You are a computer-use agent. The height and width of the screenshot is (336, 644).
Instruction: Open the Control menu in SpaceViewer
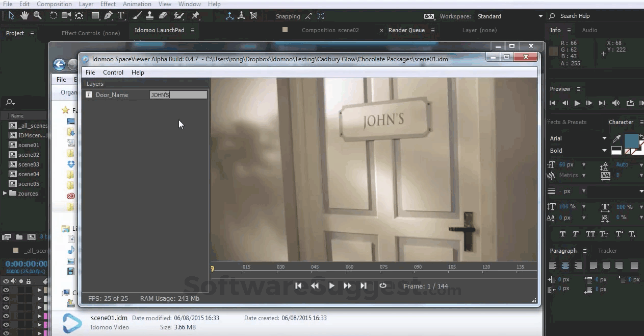coord(113,72)
